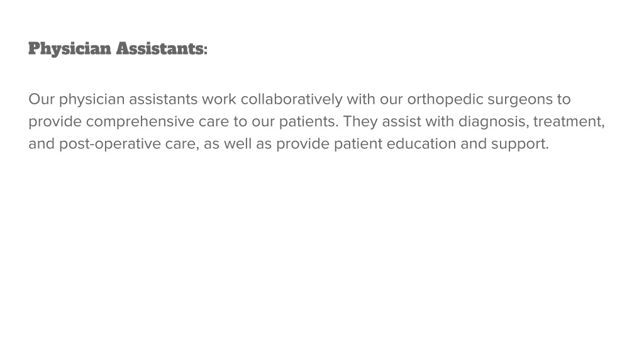Click the word 'Physician' in the bold heading
Screen dimensions: 644x362
(70, 49)
